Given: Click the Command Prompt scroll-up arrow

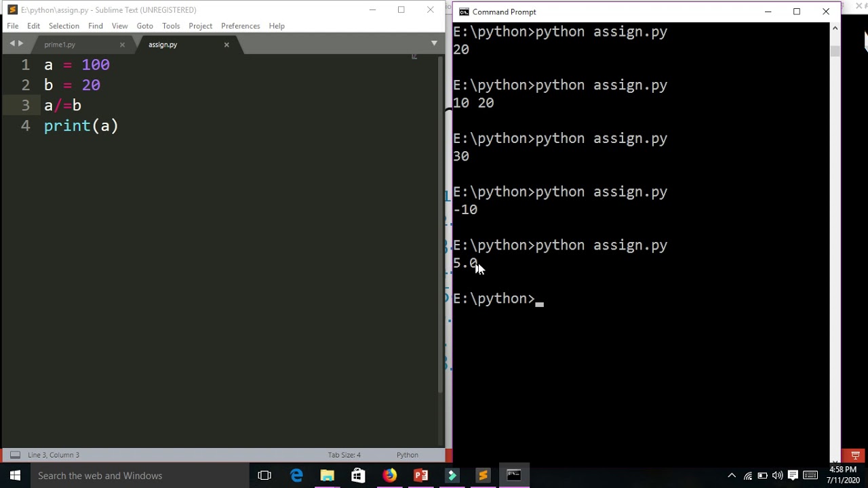Looking at the screenshot, I should 835,28.
